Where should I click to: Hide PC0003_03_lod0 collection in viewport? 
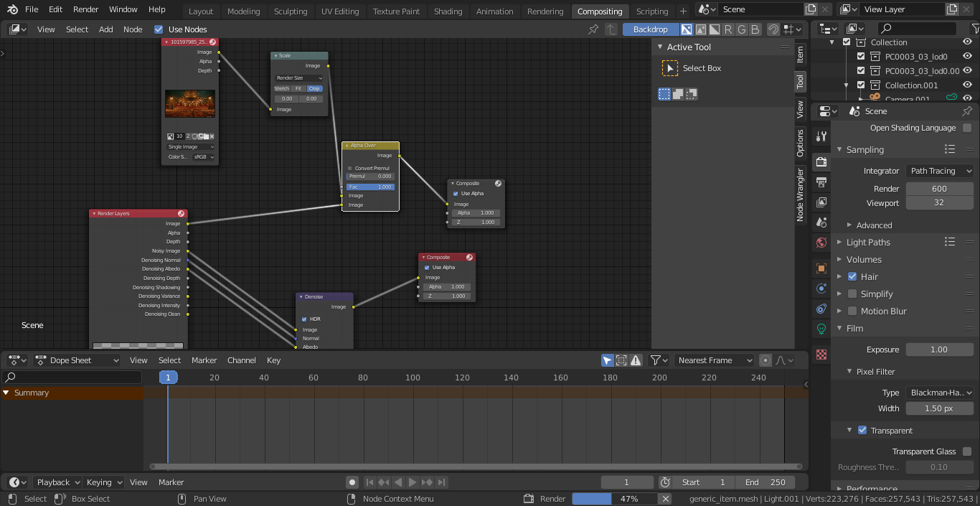point(967,57)
